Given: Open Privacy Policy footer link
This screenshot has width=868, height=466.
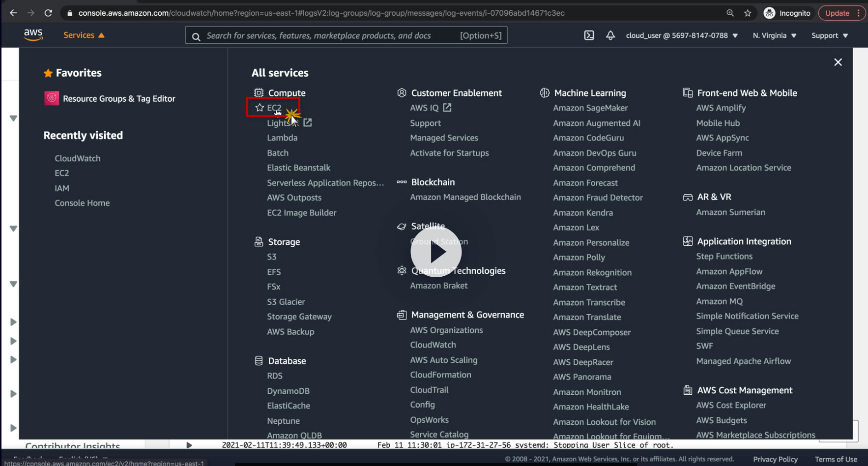Looking at the screenshot, I should (775, 459).
